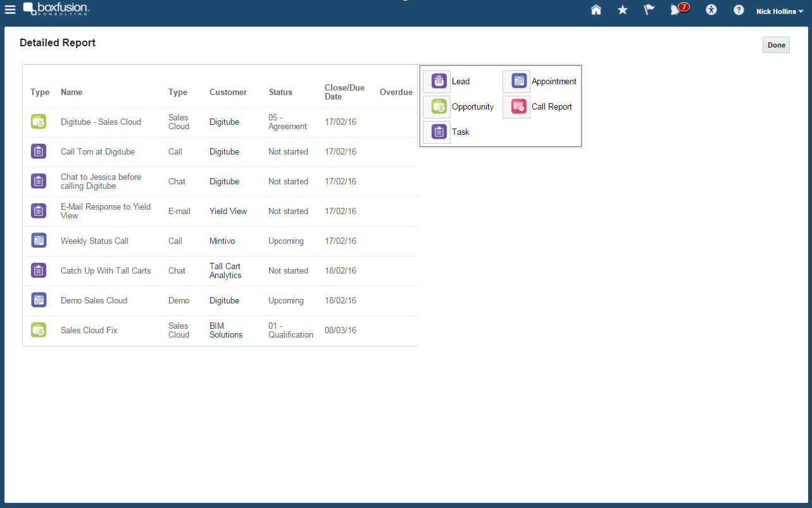Image resolution: width=812 pixels, height=508 pixels.
Task: Click task icon for Call Tom at Digitube
Action: tap(39, 151)
